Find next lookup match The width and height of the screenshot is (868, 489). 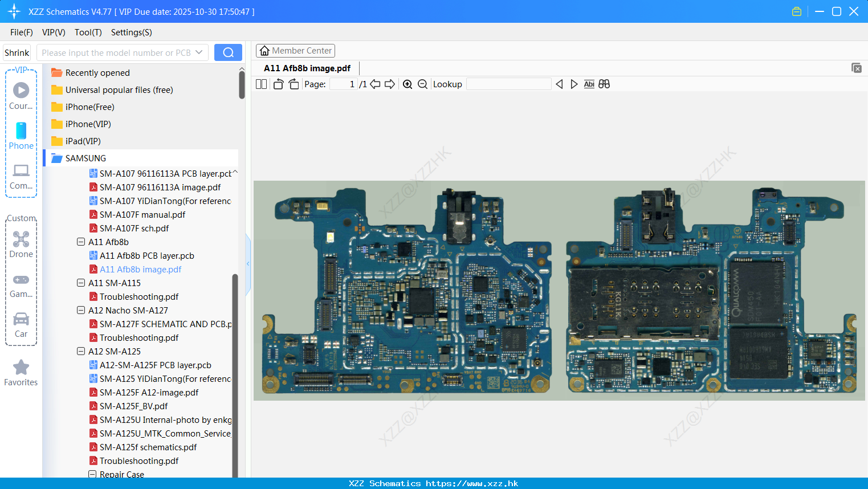[574, 84]
